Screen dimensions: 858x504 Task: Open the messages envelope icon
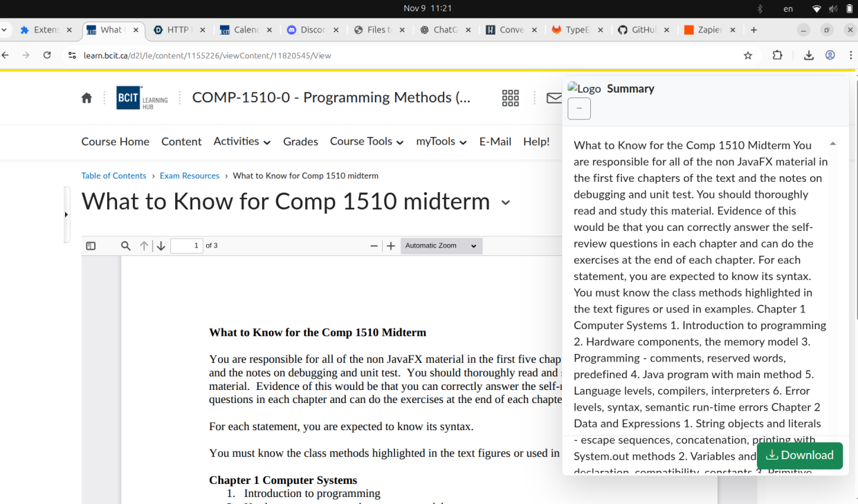(x=554, y=98)
